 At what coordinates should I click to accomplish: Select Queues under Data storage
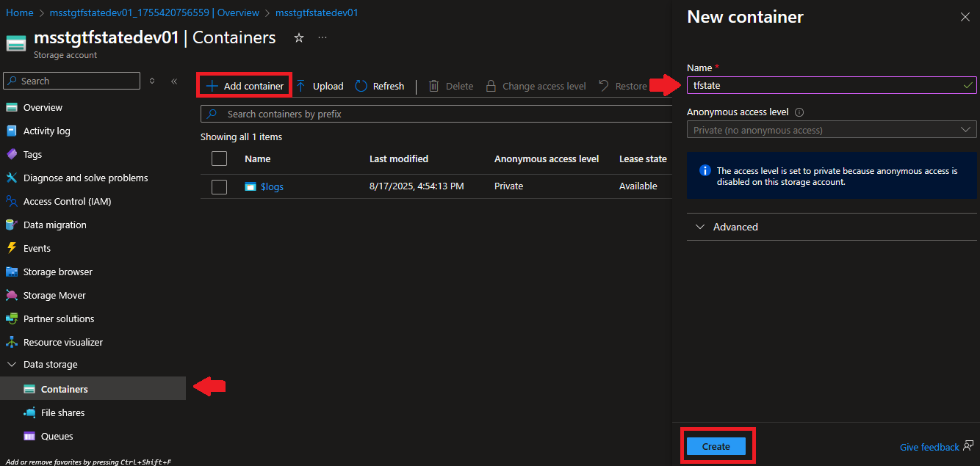57,436
